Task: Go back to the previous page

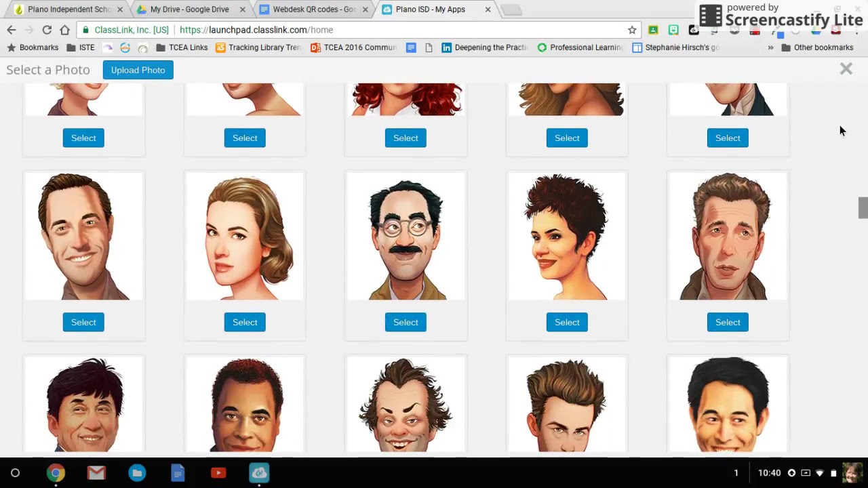Action: coord(11,30)
